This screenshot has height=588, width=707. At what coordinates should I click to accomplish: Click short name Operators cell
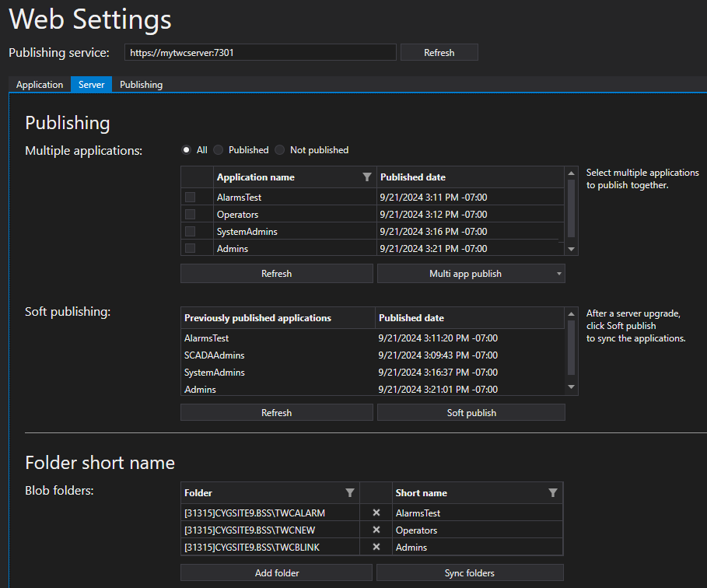point(478,530)
